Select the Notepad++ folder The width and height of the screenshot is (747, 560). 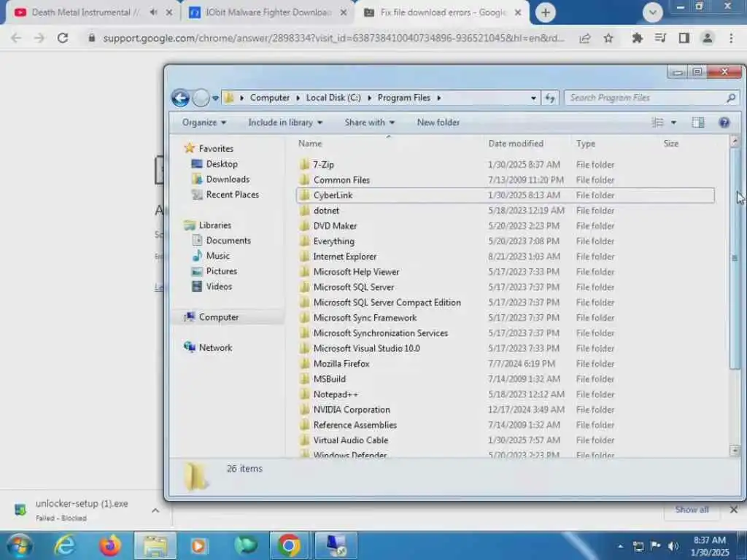(505, 394)
